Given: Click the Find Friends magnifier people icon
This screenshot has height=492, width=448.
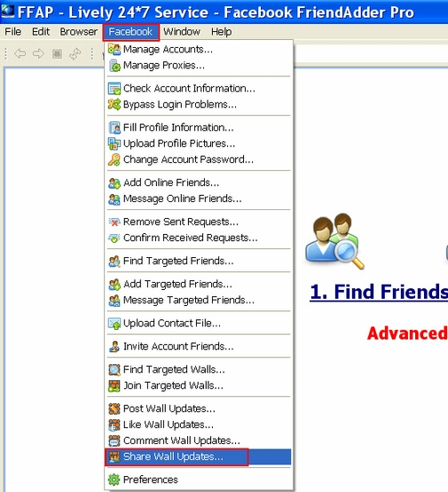Looking at the screenshot, I should [x=334, y=241].
